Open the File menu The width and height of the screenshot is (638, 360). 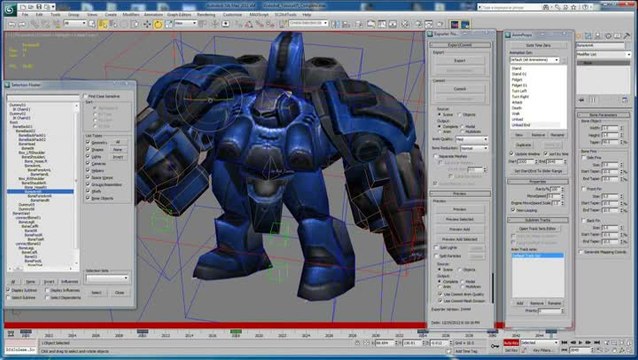25,15
